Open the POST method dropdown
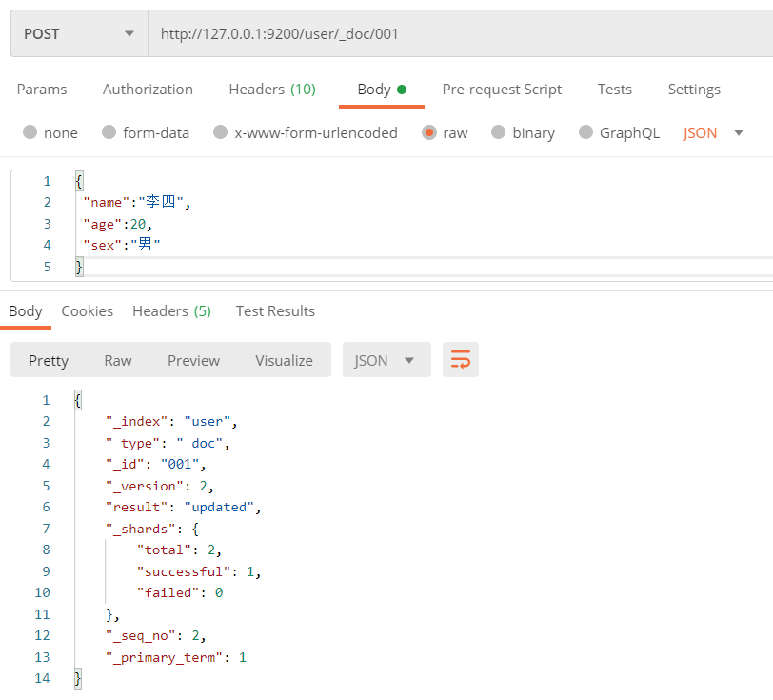The image size is (773, 700). click(79, 33)
